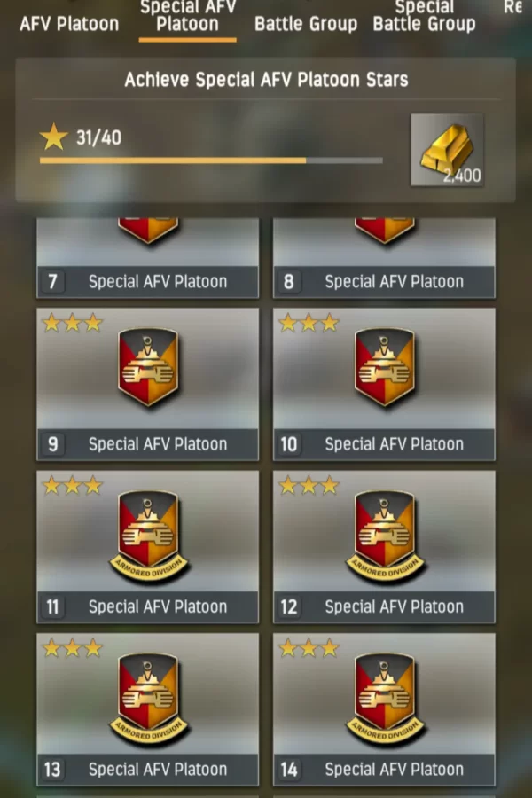Go to the Special Battle Group tab
This screenshot has width=532, height=798.
click(x=425, y=17)
